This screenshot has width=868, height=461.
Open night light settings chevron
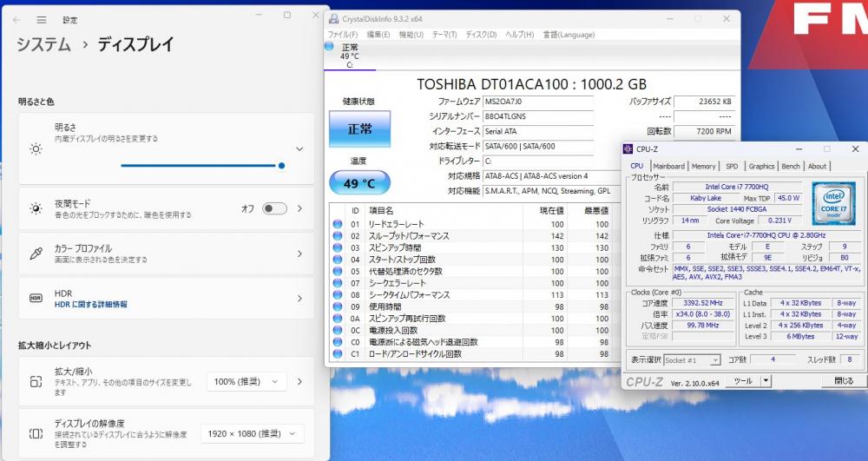click(299, 208)
